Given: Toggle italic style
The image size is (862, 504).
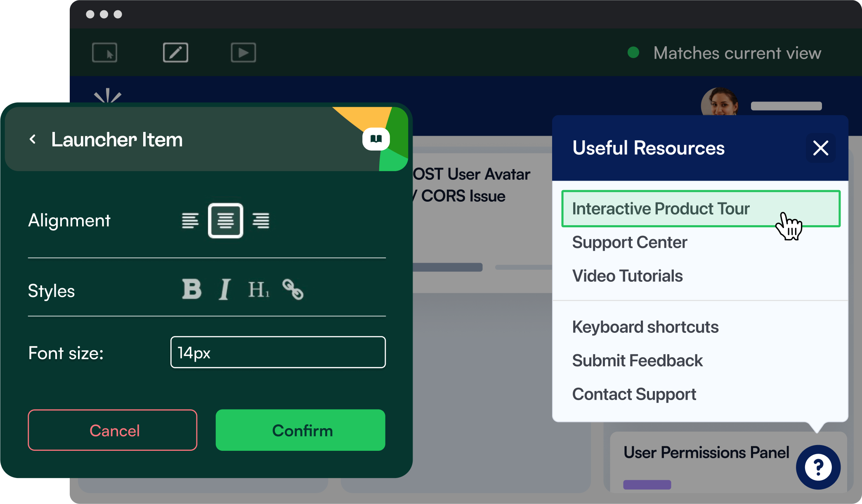Looking at the screenshot, I should coord(224,289).
